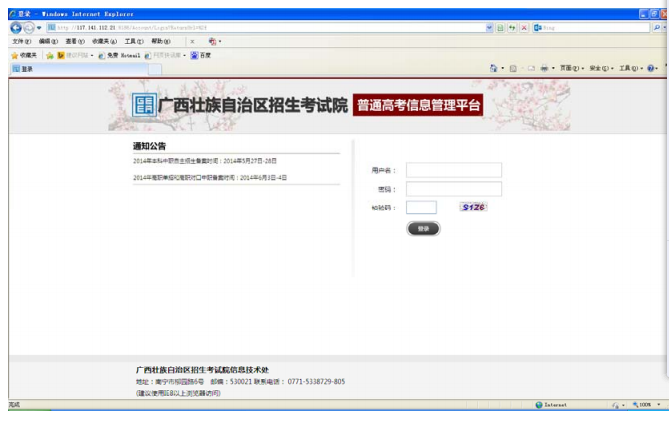Click the 登录 login button

point(423,229)
